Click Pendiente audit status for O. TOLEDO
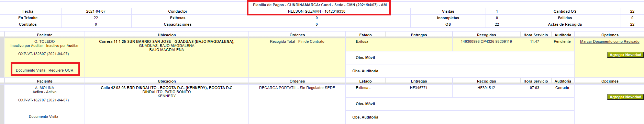644x124 pixels. tap(562, 41)
